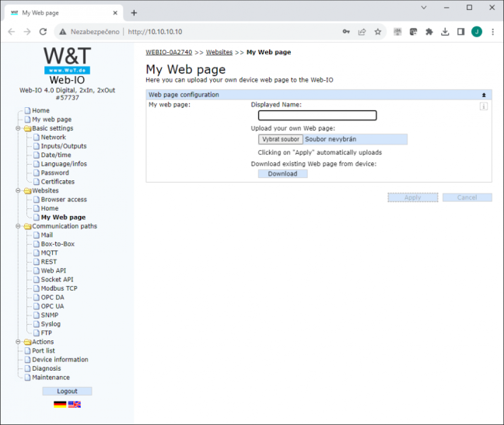Close the My Web page tab
The height and width of the screenshot is (425, 504).
pyautogui.click(x=115, y=13)
